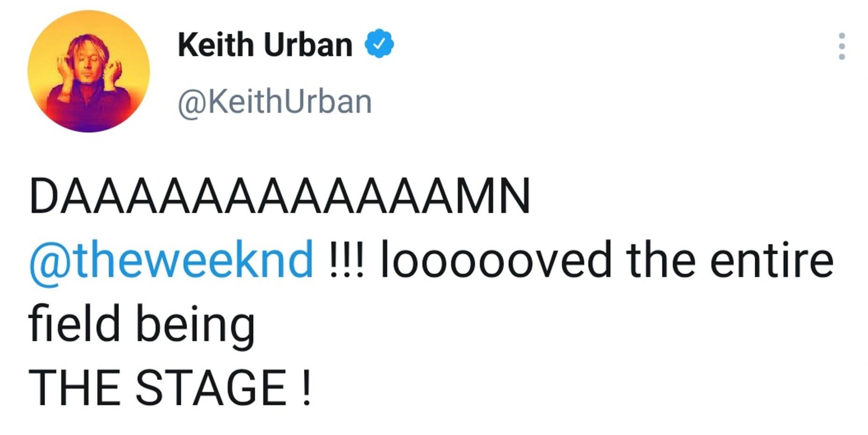Click empty header space right of verified badge

point(594,45)
